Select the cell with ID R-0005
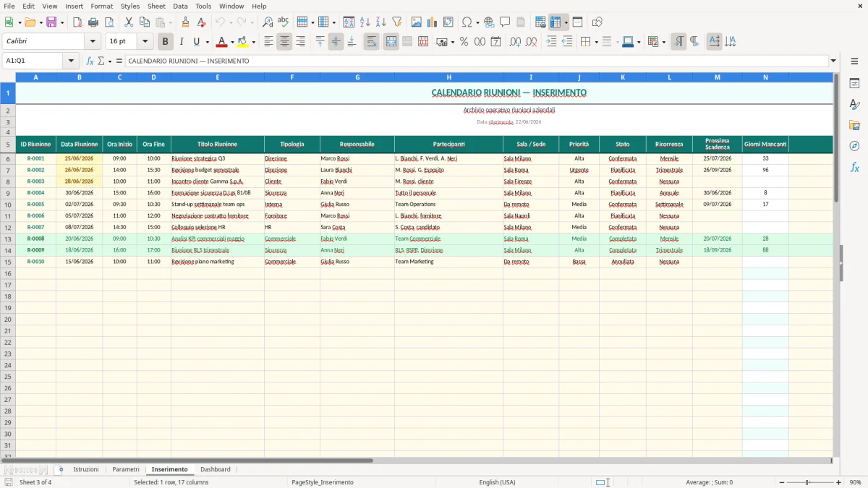 click(x=35, y=205)
